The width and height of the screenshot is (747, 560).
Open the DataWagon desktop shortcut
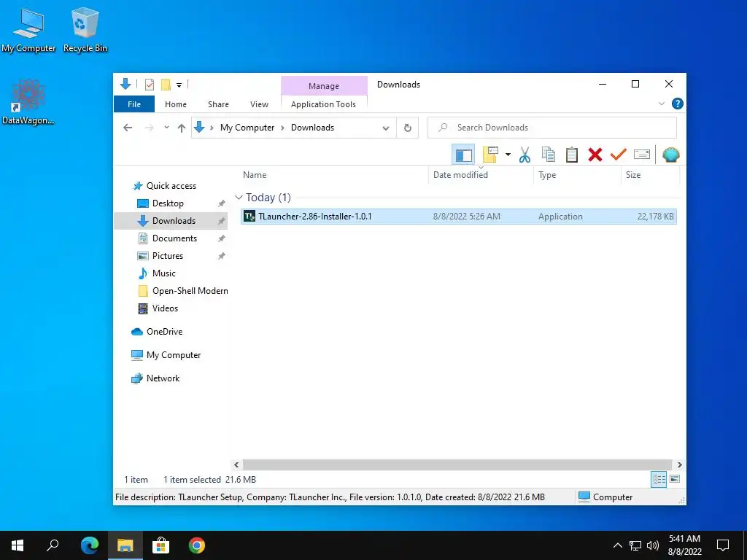pos(28,102)
